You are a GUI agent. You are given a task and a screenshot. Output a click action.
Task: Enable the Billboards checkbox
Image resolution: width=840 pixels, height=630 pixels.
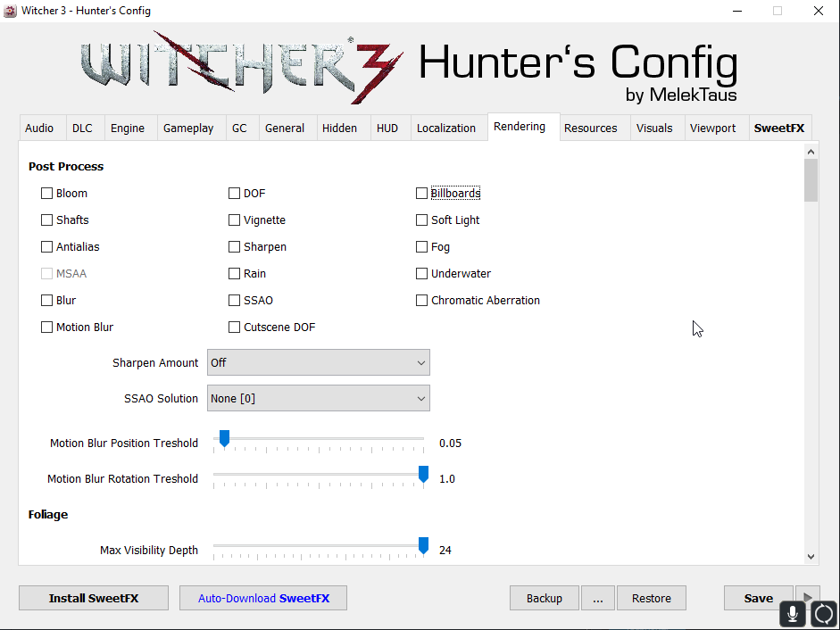coord(421,194)
